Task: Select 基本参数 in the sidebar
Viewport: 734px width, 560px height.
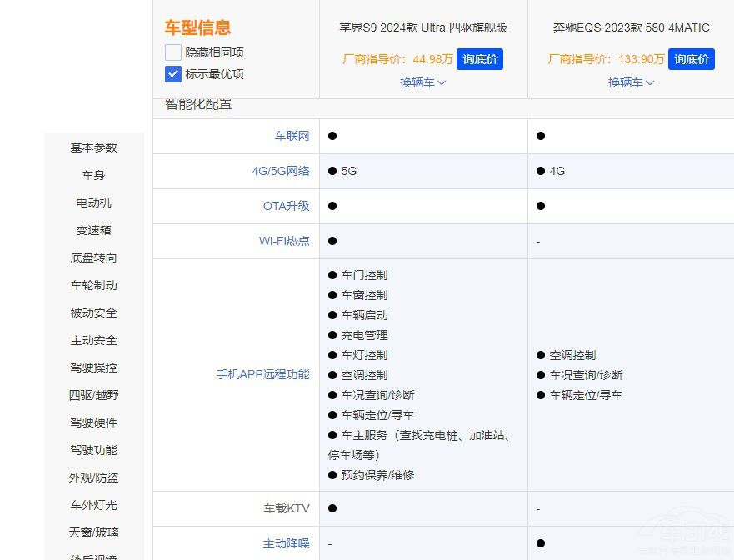Action: (93, 147)
